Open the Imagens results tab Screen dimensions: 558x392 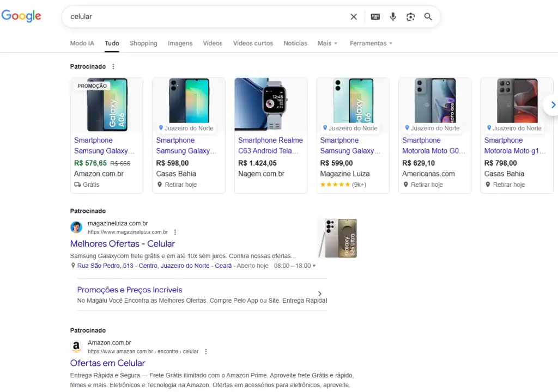click(x=180, y=43)
